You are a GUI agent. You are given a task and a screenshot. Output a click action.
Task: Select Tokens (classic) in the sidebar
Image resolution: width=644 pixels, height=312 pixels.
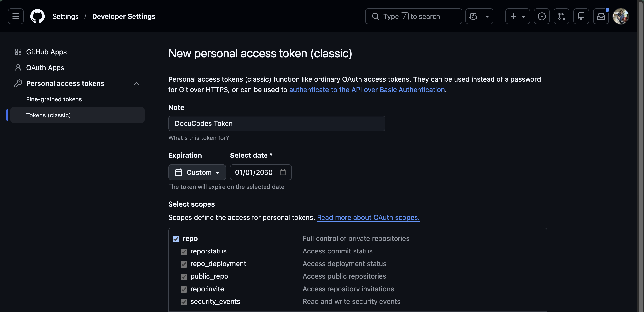pyautogui.click(x=49, y=115)
